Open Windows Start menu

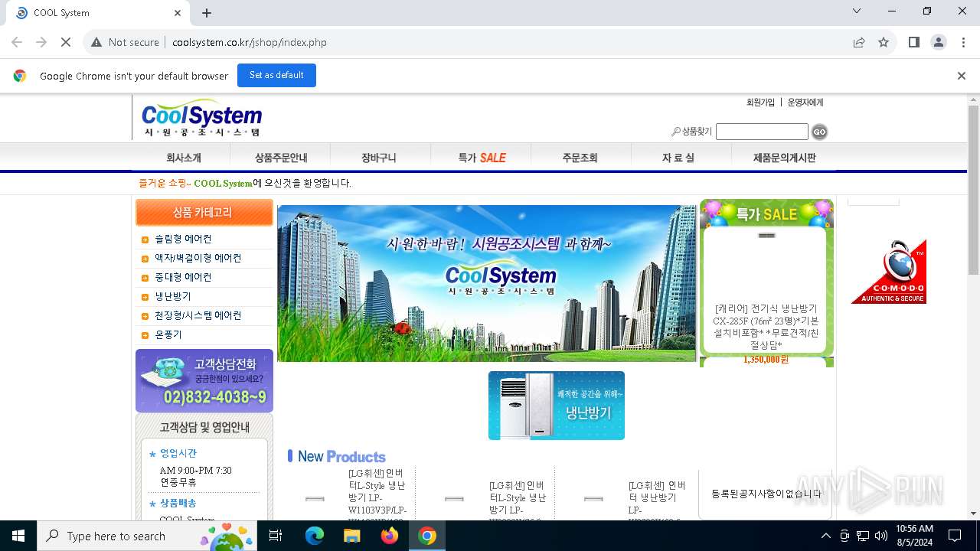click(x=18, y=536)
